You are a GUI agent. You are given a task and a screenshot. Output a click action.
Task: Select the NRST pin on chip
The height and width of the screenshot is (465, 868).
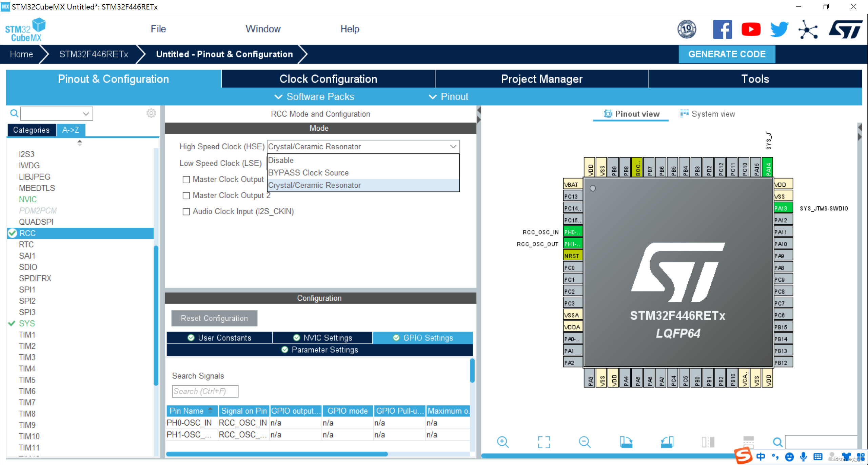point(573,256)
